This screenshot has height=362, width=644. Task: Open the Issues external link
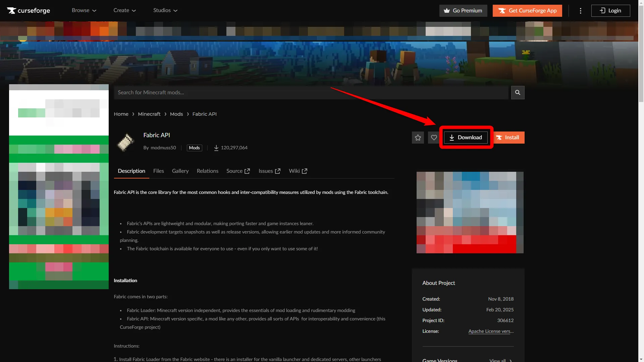[x=269, y=171]
